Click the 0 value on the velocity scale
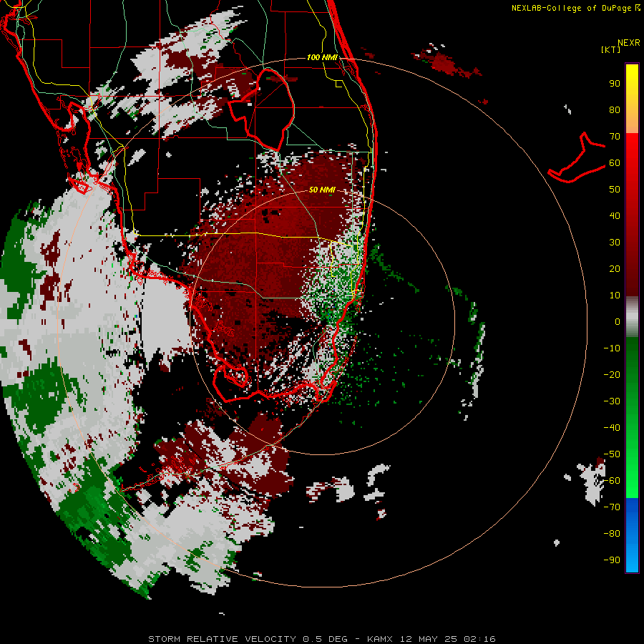 point(618,321)
